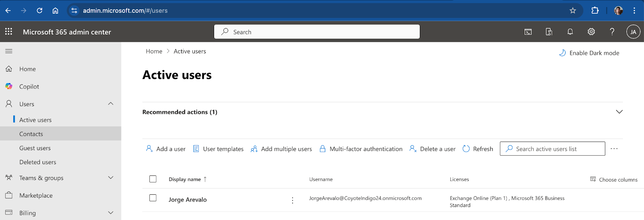
Task: Open more toolbar actions ellipsis
Action: [614, 148]
